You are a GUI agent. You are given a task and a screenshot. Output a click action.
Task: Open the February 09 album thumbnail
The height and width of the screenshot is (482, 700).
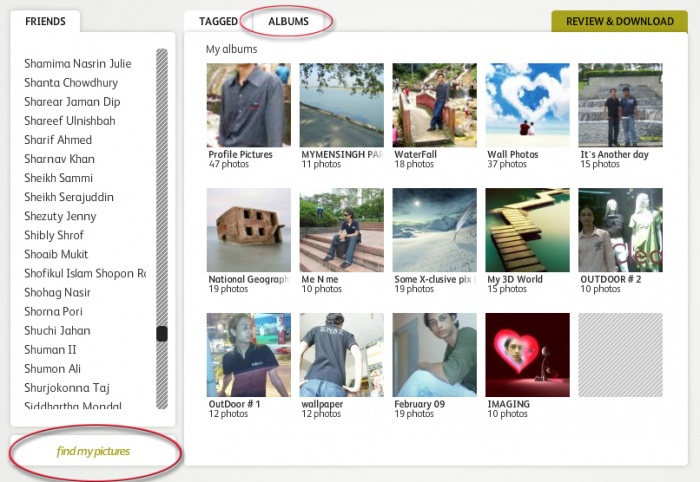(x=434, y=355)
